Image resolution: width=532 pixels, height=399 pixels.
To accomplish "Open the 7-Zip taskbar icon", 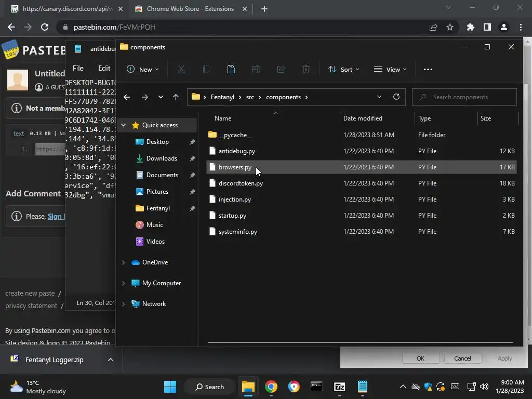I will 339,387.
